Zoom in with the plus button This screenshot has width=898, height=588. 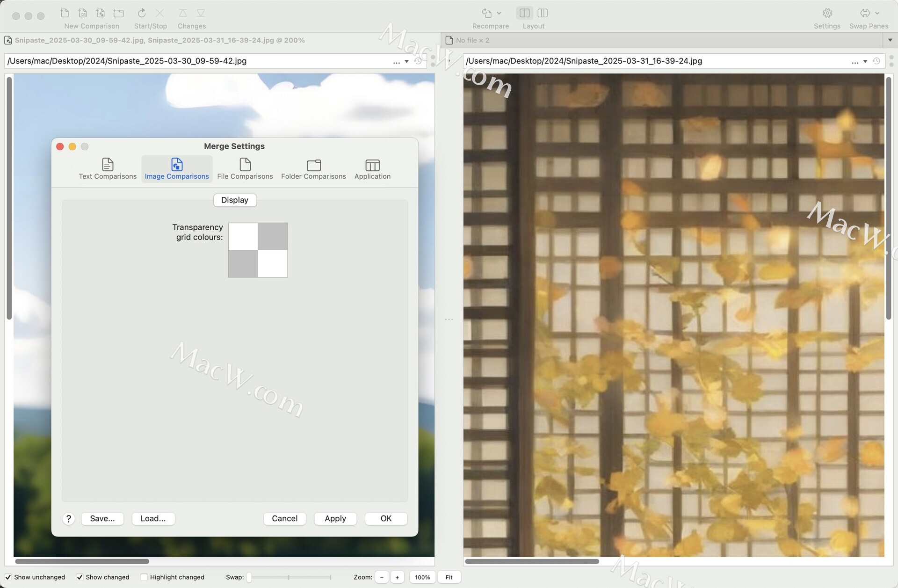[x=397, y=577]
